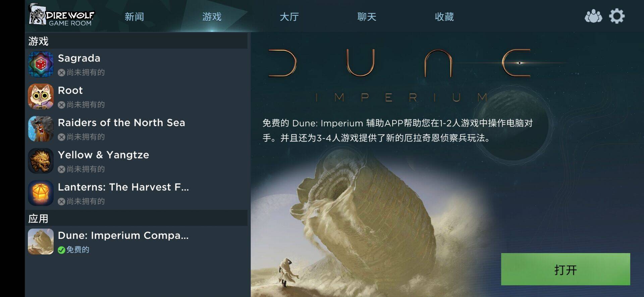Click the Dire Wolf Game Room logo
The image size is (644, 297).
(62, 15)
